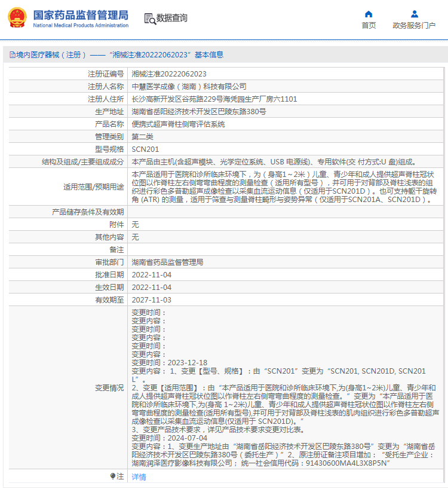Click the 产品储存条件及有效期 label
The height and width of the screenshot is (492, 448).
(x=88, y=212)
